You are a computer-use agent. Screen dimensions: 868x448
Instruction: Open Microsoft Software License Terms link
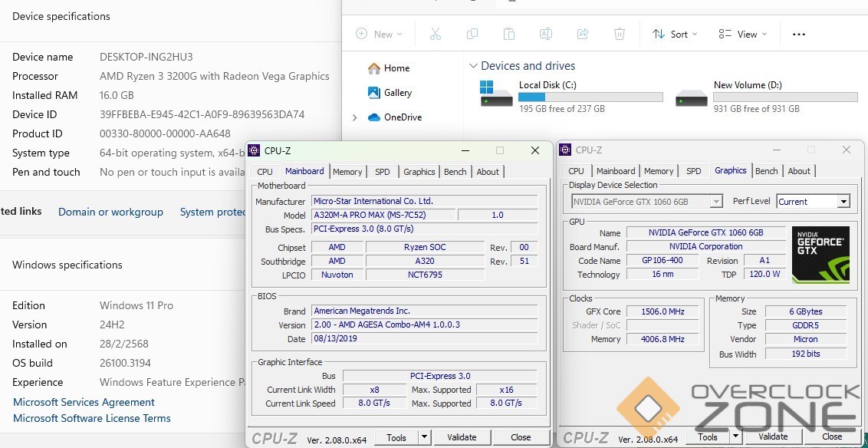92,418
